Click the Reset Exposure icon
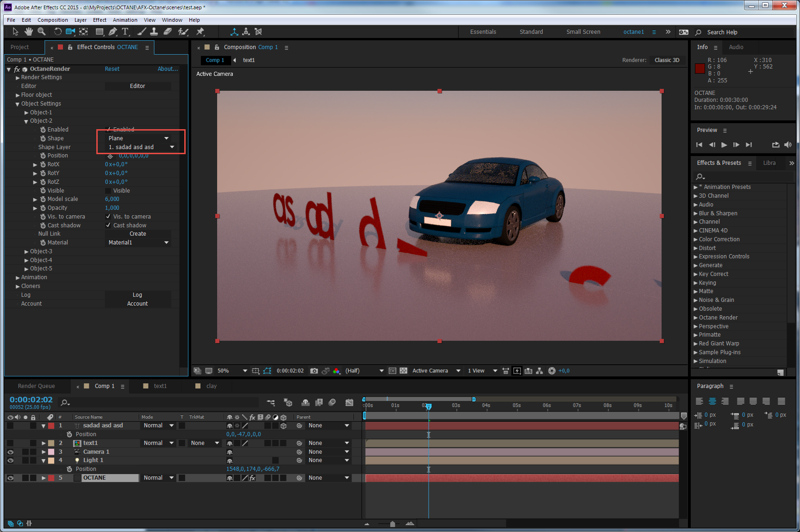This screenshot has height=532, width=800. click(x=552, y=371)
